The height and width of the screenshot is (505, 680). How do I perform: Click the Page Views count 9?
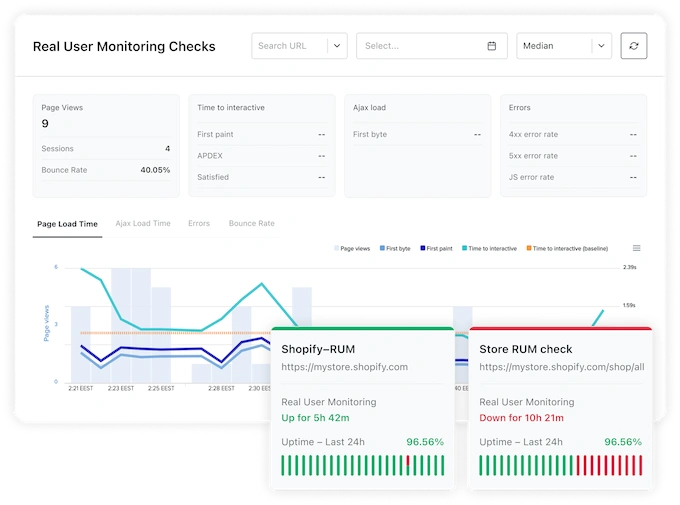pos(45,124)
